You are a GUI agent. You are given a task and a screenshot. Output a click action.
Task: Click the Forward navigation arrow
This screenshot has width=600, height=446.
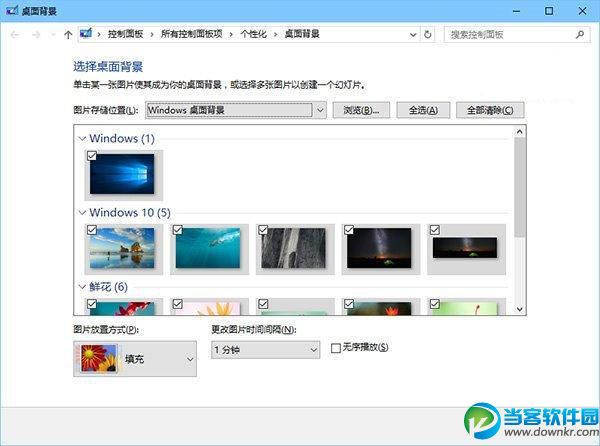[36, 35]
